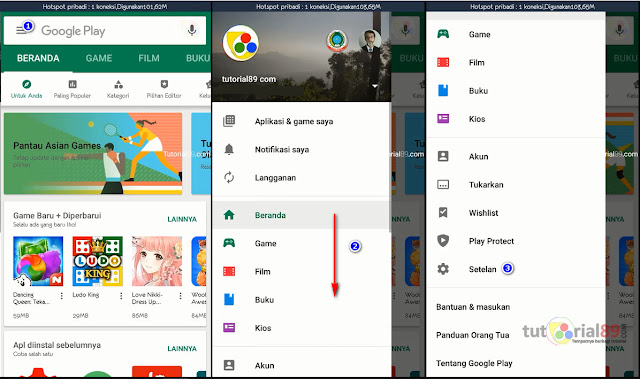Tap LAINNYA next to Apl diinstal sebelumnya
The image size is (640, 379).
tap(182, 348)
